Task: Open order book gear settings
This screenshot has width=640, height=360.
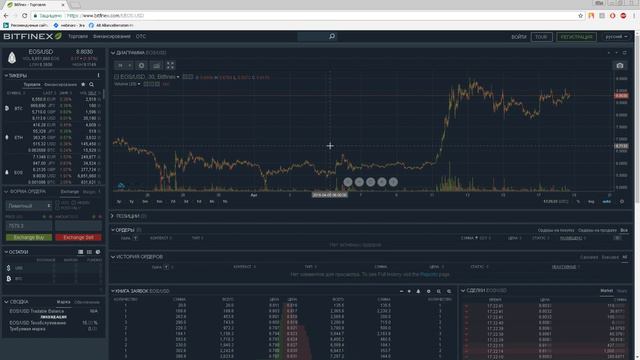Action: 429,291
